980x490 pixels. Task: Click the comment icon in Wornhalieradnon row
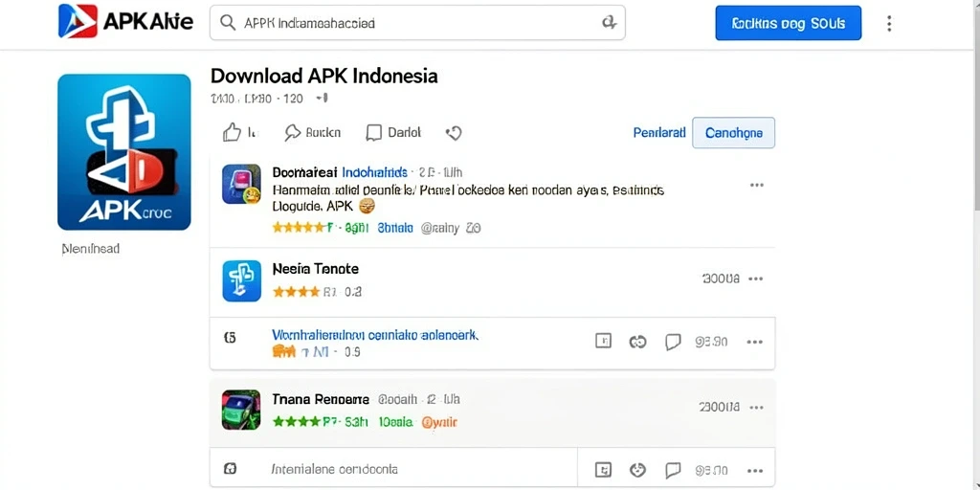click(673, 342)
